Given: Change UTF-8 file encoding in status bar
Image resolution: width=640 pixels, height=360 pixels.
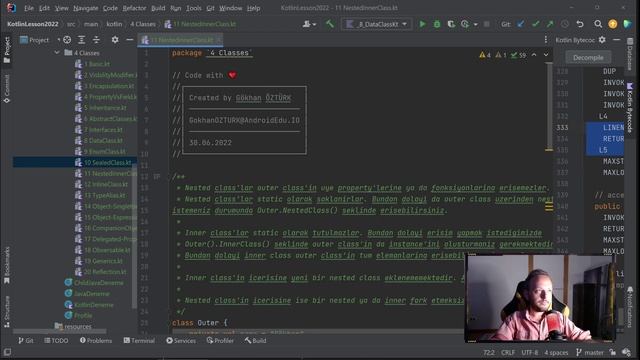Looking at the screenshot, I should 530,352.
